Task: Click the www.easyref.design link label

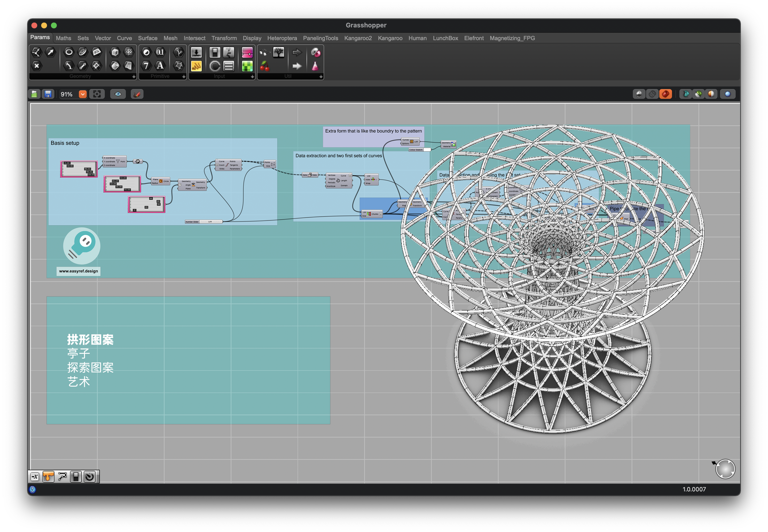Action: click(78, 271)
